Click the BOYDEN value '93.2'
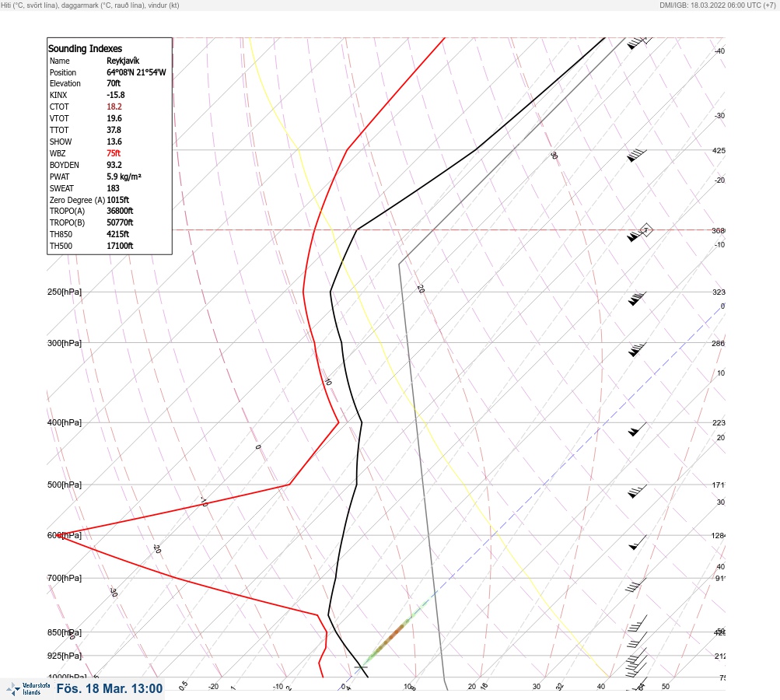The height and width of the screenshot is (700, 780). [x=114, y=165]
